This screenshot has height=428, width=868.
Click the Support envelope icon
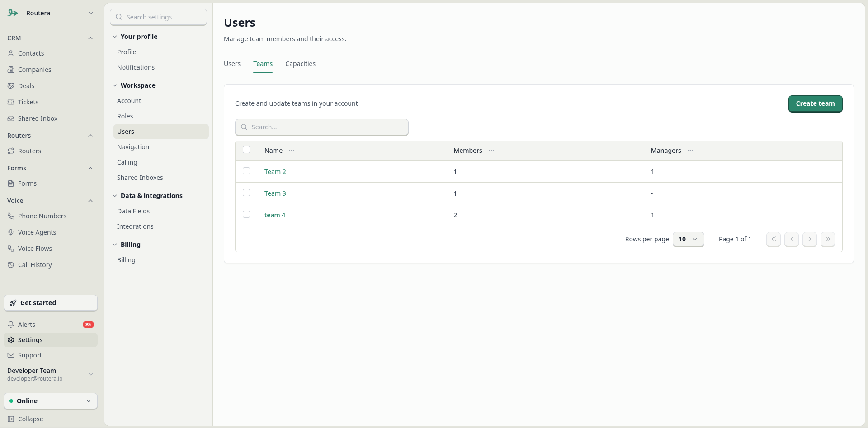pos(11,355)
